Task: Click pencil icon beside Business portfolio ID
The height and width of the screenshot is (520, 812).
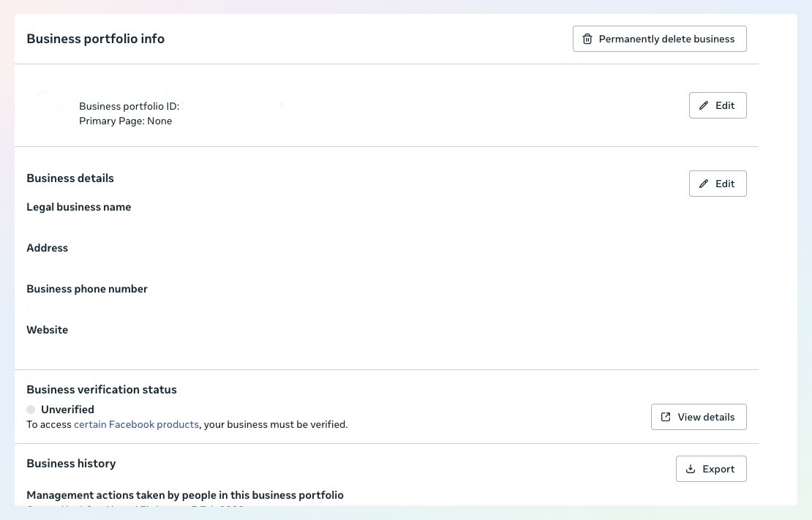Action: [704, 105]
